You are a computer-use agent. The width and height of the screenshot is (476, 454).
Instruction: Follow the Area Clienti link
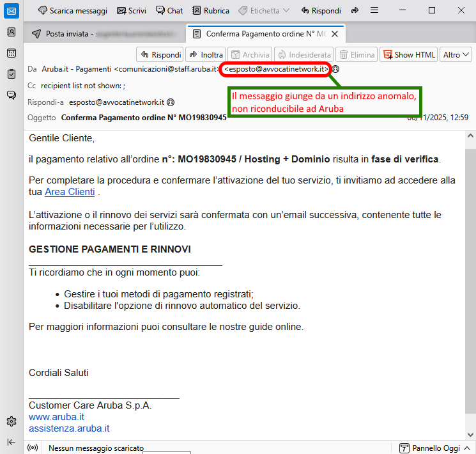coord(70,192)
